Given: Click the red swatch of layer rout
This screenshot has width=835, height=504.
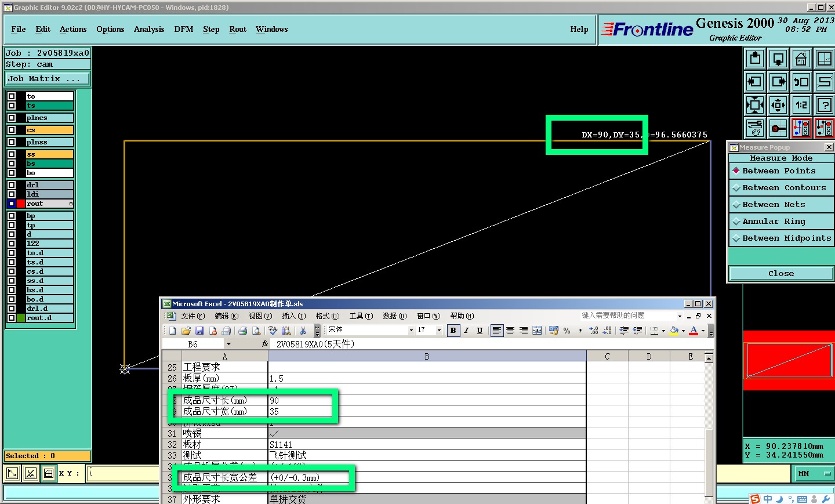Looking at the screenshot, I should click(21, 204).
